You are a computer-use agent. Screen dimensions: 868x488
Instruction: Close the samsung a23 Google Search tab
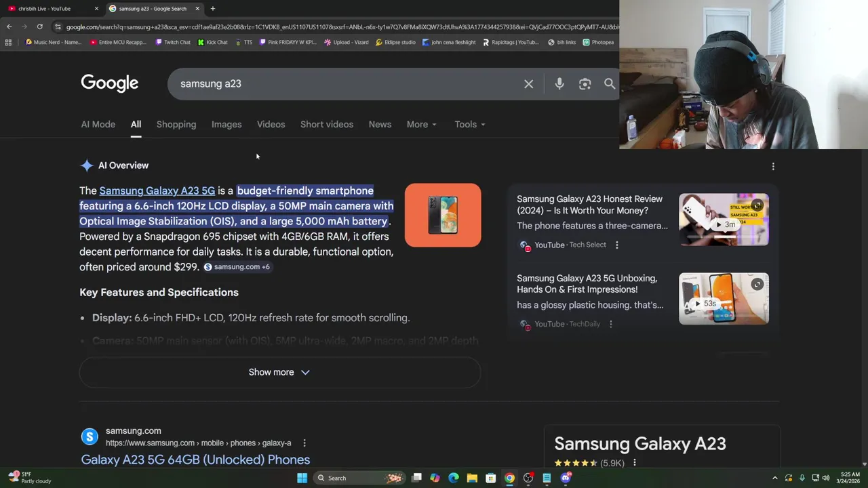point(197,8)
